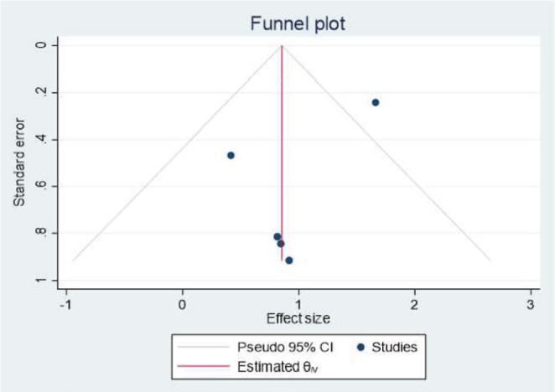Click the "Funnel plot" title
This screenshot has height=392, width=555.
(x=298, y=24)
